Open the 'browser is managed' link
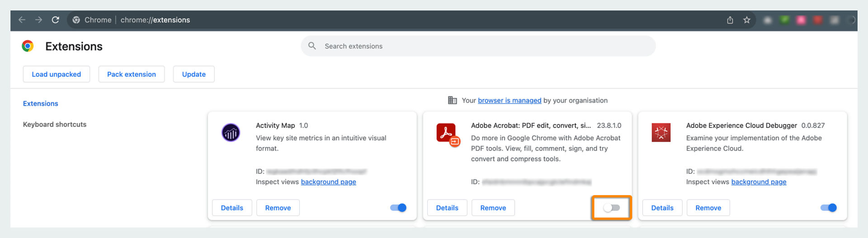The height and width of the screenshot is (238, 868). (509, 100)
